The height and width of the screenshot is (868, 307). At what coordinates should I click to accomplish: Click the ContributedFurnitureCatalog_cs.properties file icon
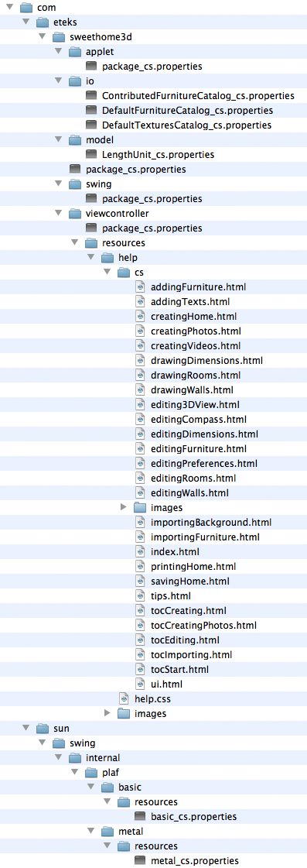[x=92, y=96]
